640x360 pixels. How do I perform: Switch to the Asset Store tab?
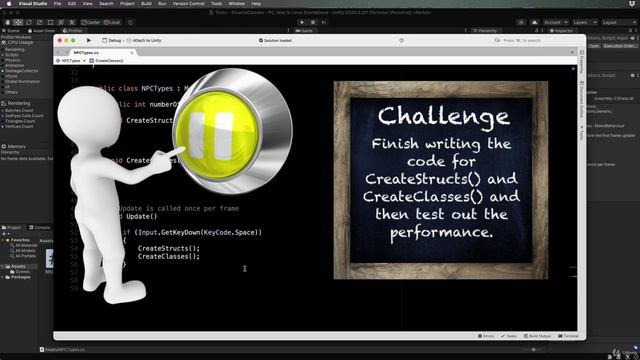pyautogui.click(x=41, y=31)
